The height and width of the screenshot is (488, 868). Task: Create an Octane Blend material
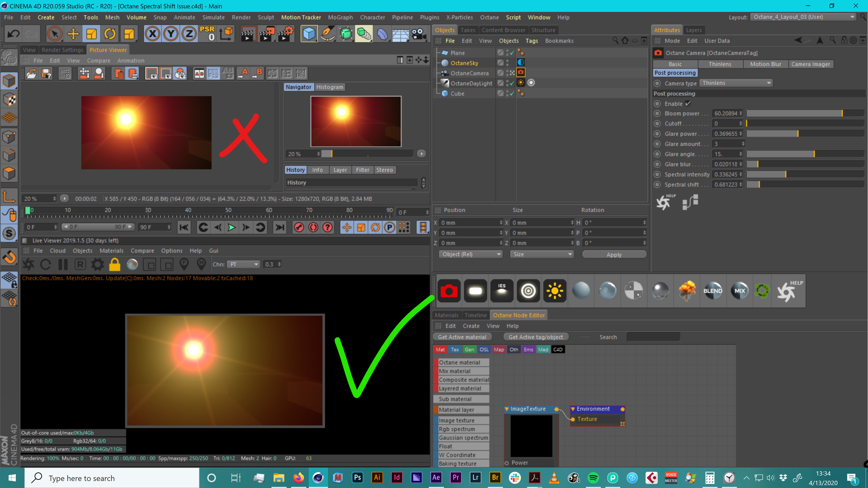pos(713,290)
